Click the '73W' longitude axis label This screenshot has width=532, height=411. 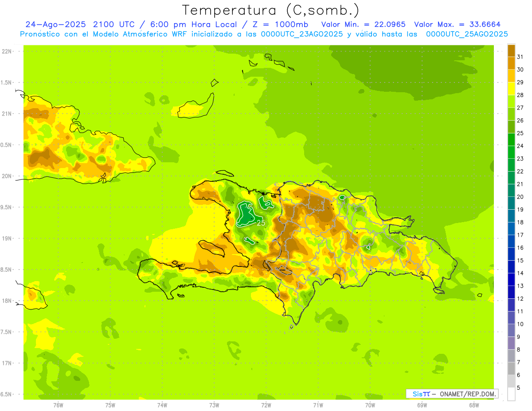point(214,405)
